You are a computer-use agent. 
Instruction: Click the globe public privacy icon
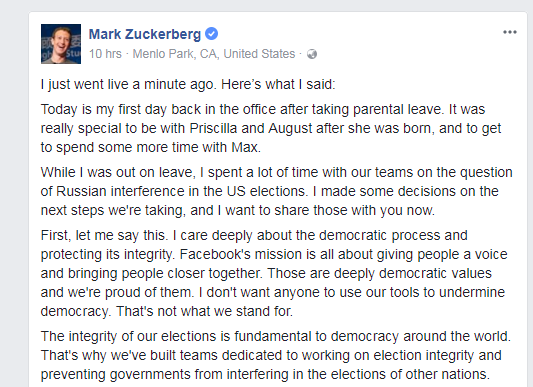click(312, 54)
